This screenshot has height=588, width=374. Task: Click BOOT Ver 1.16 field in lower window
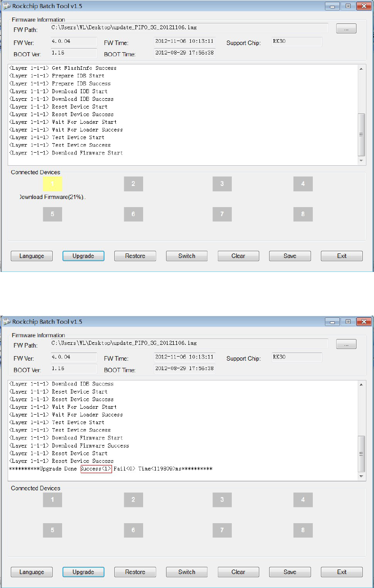point(73,369)
